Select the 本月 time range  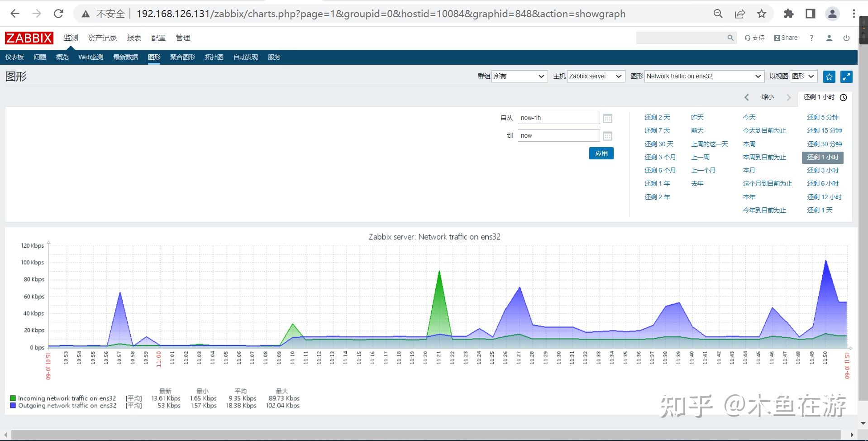click(x=749, y=170)
